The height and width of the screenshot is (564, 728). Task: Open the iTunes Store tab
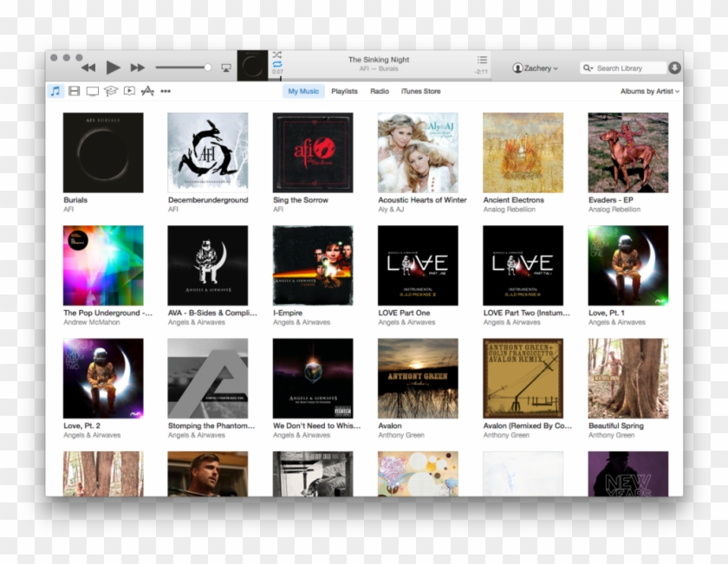[420, 90]
